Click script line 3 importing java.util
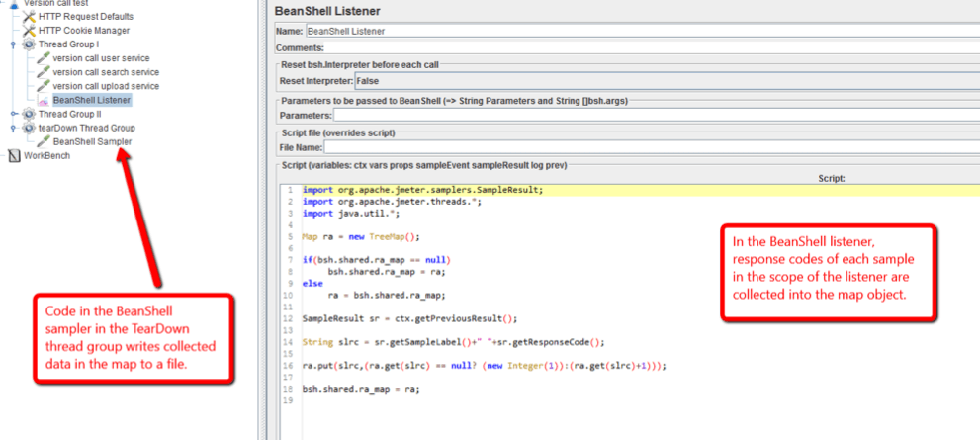 350,214
